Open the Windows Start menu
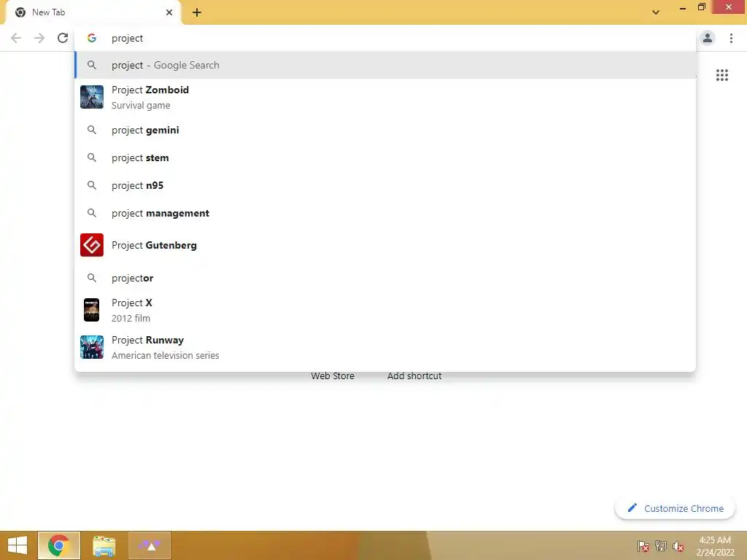 coord(18,545)
